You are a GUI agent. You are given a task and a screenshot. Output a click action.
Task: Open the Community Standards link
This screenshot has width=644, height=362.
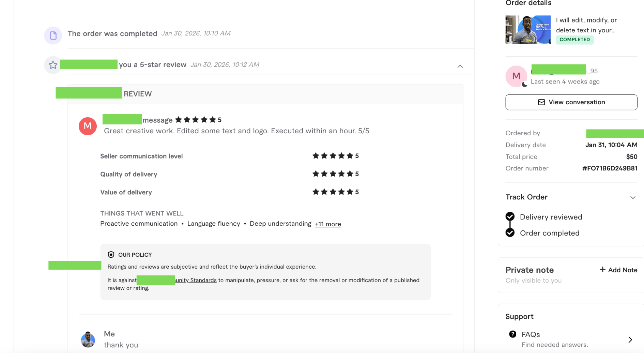pyautogui.click(x=196, y=280)
